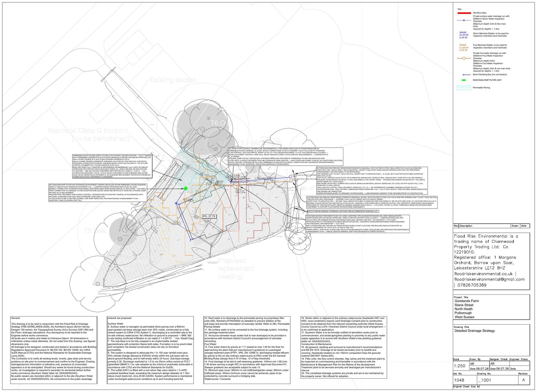Click the 'Construction & Maintenance' notes heading

click(x=317, y=344)
